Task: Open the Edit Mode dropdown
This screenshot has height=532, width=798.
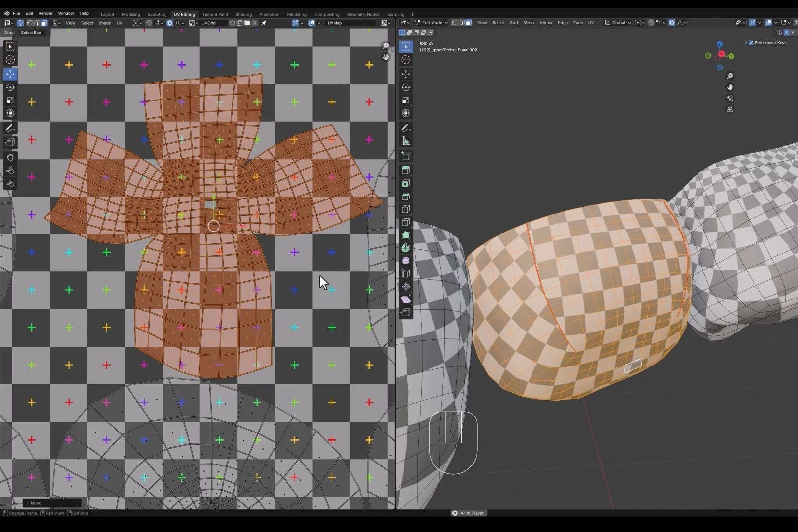Action: point(432,23)
